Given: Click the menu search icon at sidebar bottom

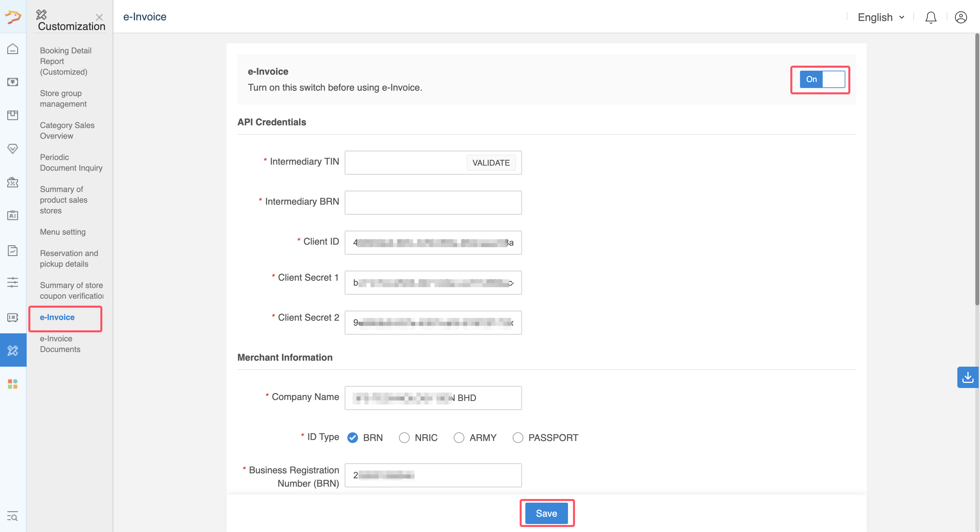Looking at the screenshot, I should click(13, 516).
